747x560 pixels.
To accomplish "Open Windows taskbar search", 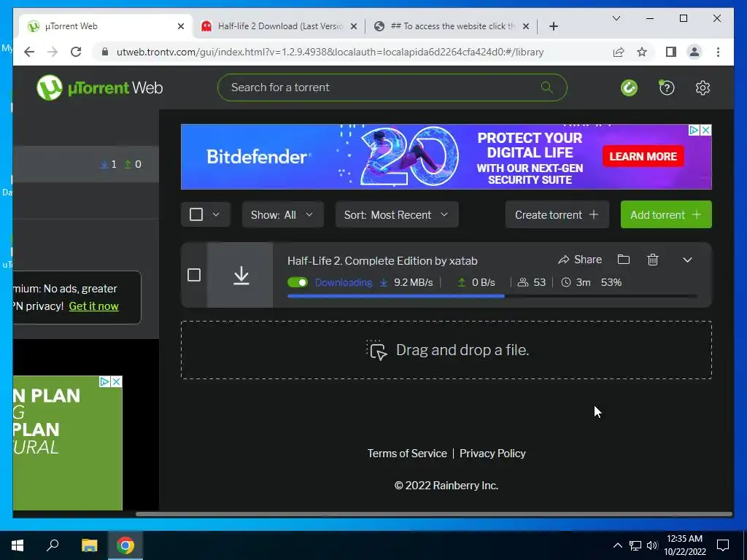I will pyautogui.click(x=53, y=545).
